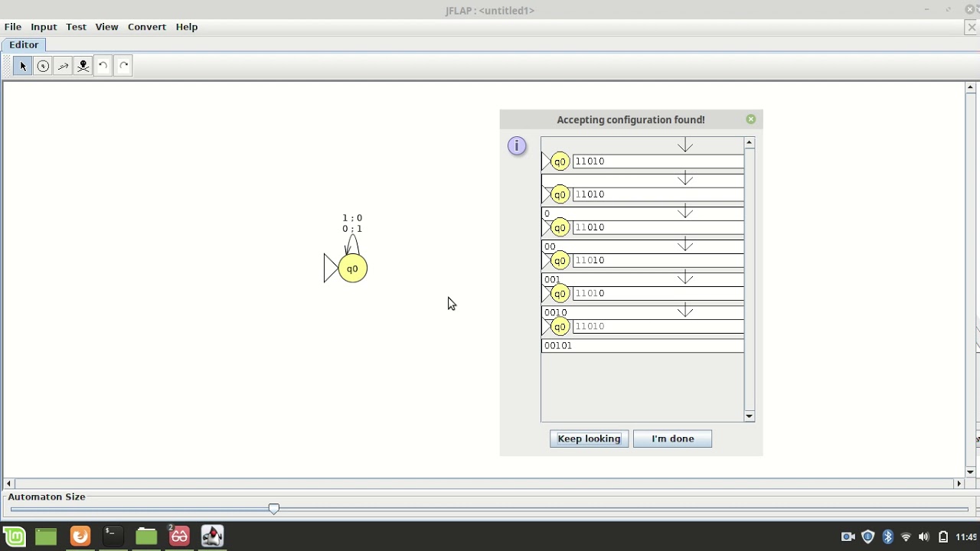
Task: Click the canvas horizontal scrollbar left arrow
Action: pyautogui.click(x=8, y=484)
